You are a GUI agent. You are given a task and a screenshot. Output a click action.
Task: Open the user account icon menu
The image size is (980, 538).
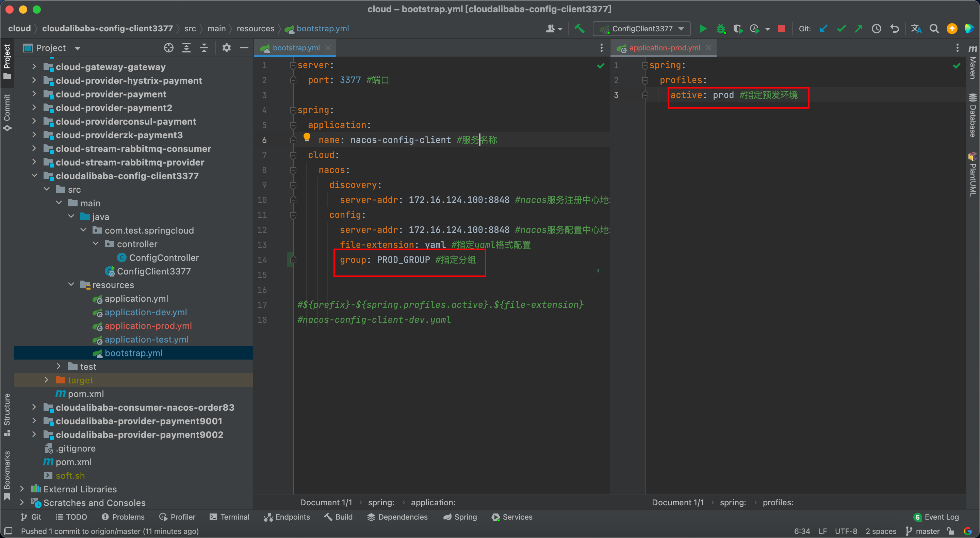(x=554, y=29)
